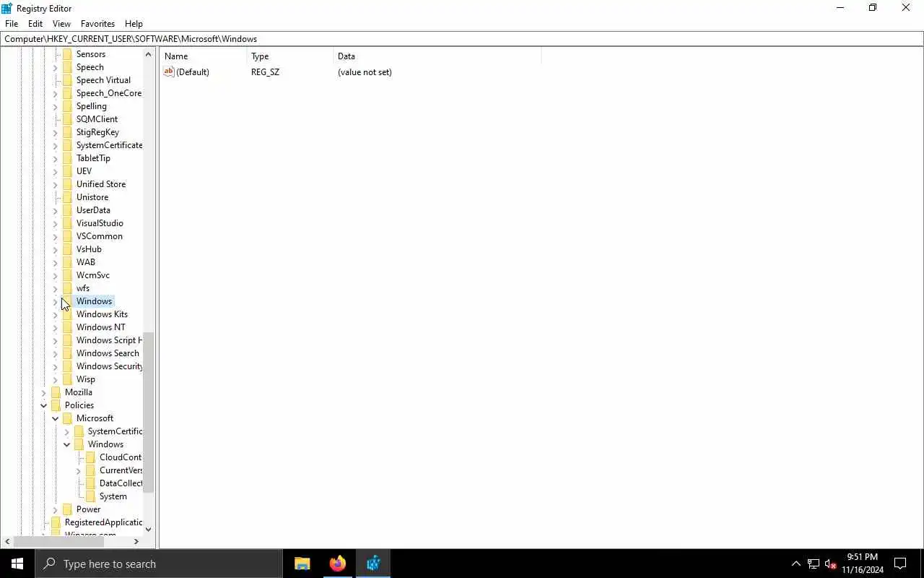Open Firefox from the taskbar
Screen dimensions: 924x578
click(x=337, y=564)
